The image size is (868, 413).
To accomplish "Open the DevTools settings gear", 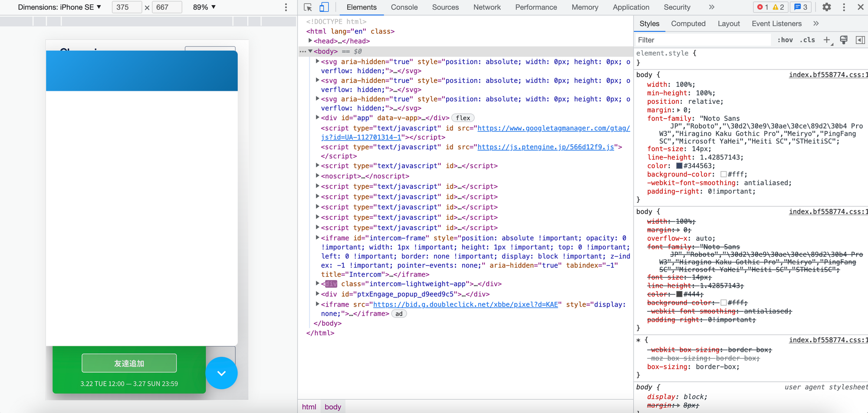I will pyautogui.click(x=827, y=7).
